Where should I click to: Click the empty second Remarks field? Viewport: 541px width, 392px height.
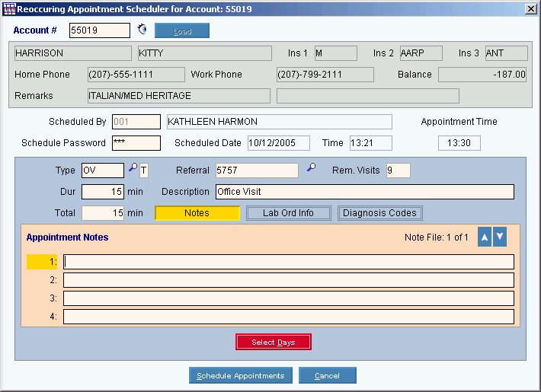coord(368,96)
